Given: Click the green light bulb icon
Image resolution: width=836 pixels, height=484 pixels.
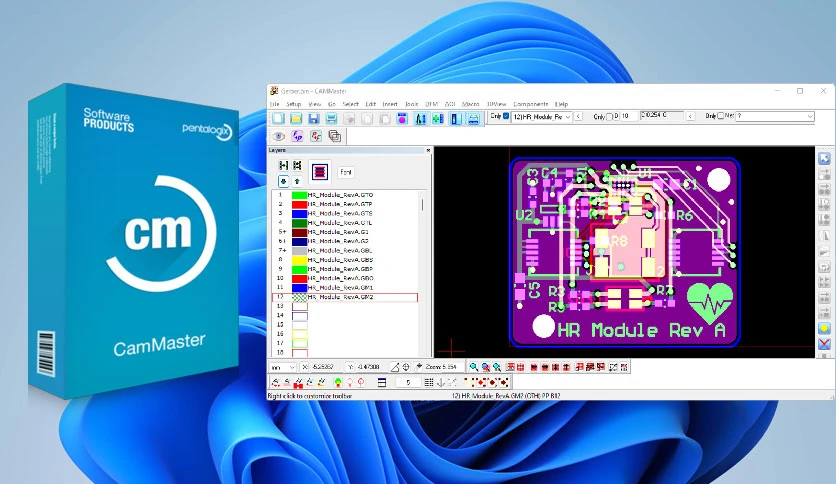Looking at the screenshot, I should tap(337, 382).
